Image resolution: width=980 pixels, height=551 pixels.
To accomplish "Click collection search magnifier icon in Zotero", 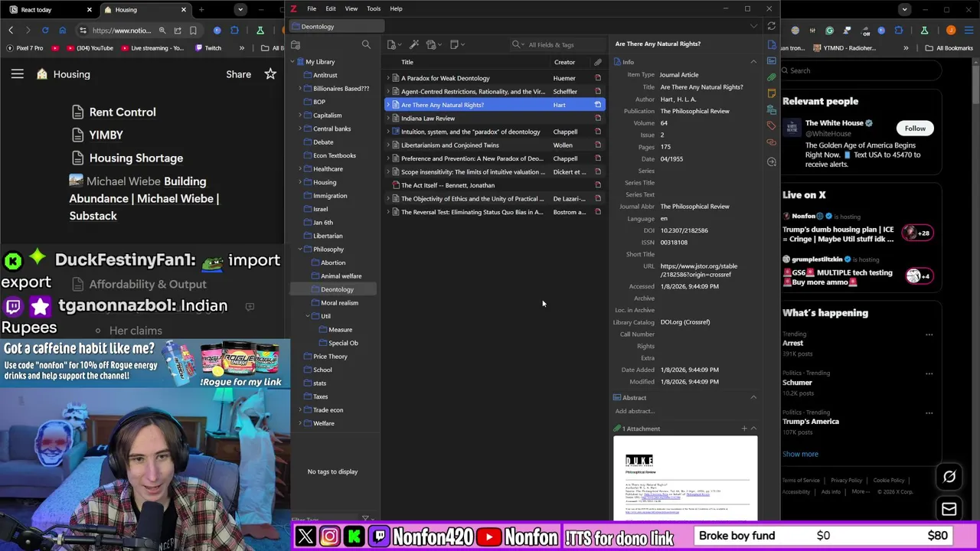I will pyautogui.click(x=366, y=44).
